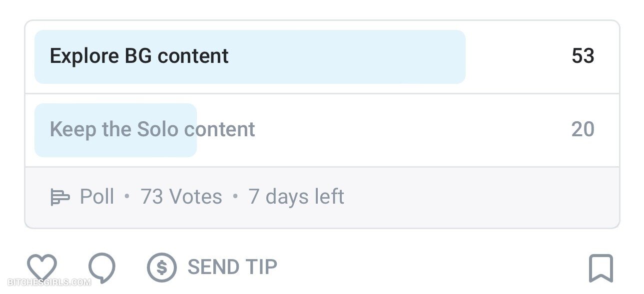Click the "7 days left" text

(x=296, y=197)
